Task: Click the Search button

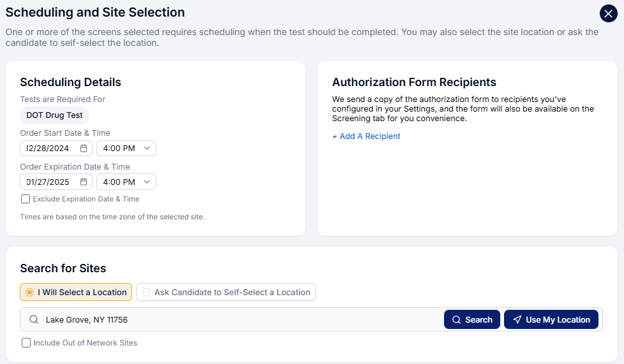Action: 472,319
